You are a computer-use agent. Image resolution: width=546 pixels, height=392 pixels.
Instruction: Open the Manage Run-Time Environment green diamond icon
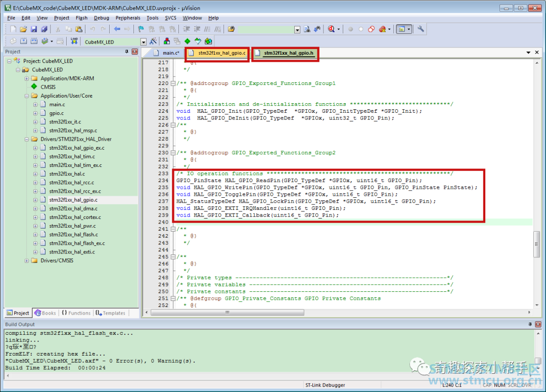coord(187,41)
